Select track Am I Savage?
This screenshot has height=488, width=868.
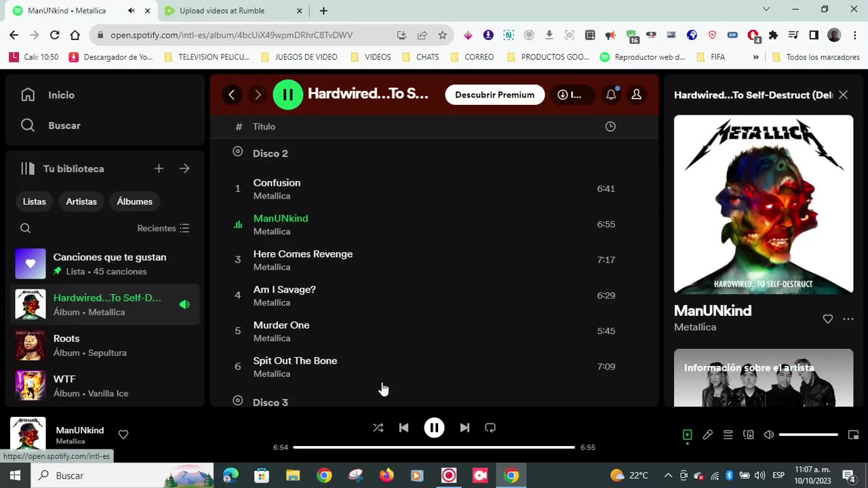(434, 296)
